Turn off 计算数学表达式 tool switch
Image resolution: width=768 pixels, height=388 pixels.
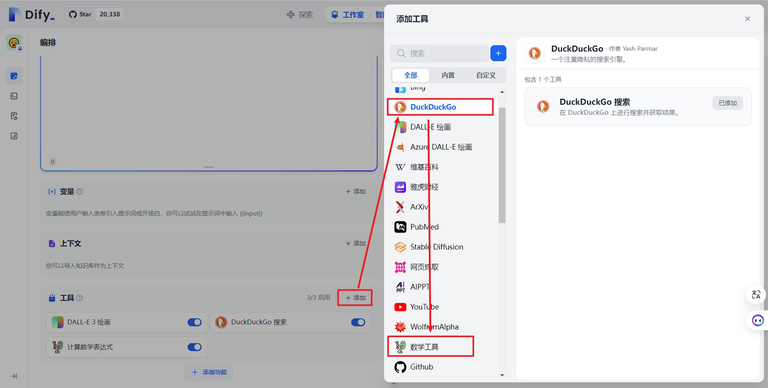(194, 347)
